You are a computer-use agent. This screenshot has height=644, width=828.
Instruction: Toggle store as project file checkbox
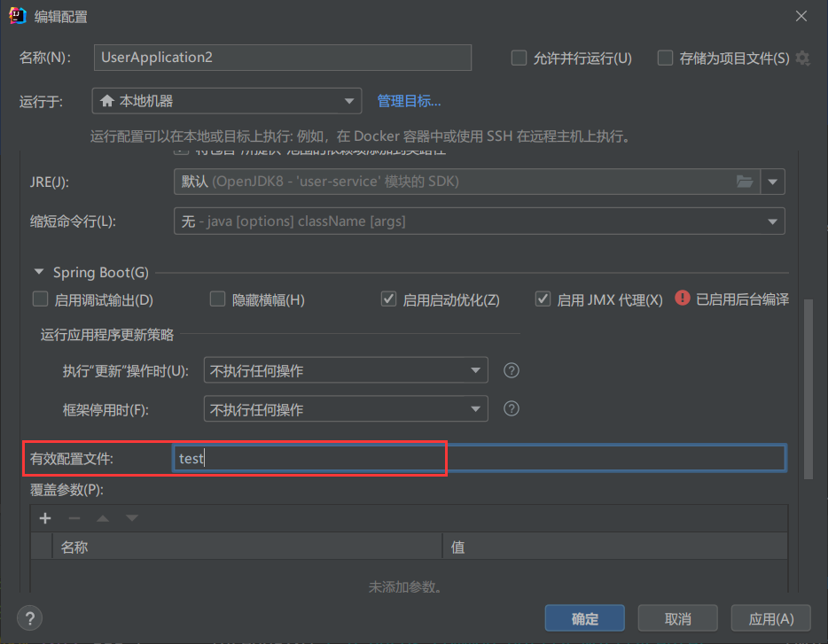665,58
